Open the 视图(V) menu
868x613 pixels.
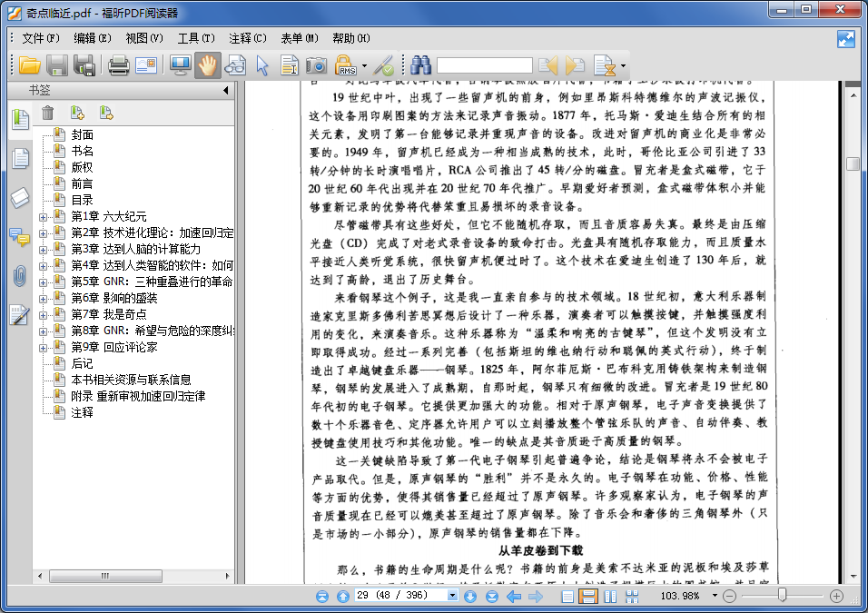pyautogui.click(x=144, y=38)
